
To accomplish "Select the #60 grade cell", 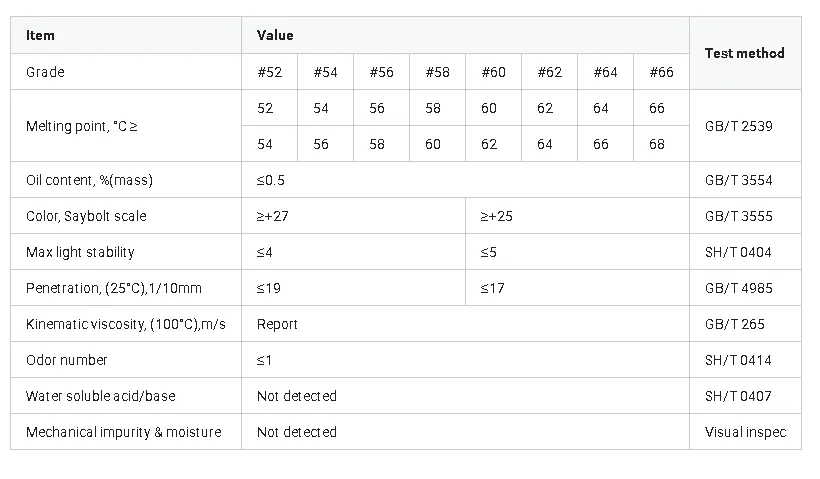I will 493,72.
